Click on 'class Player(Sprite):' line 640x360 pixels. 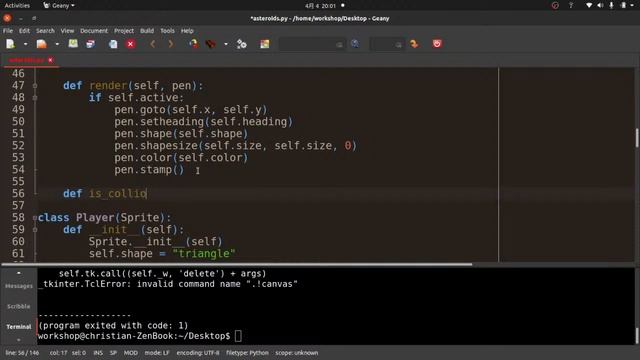(x=104, y=218)
